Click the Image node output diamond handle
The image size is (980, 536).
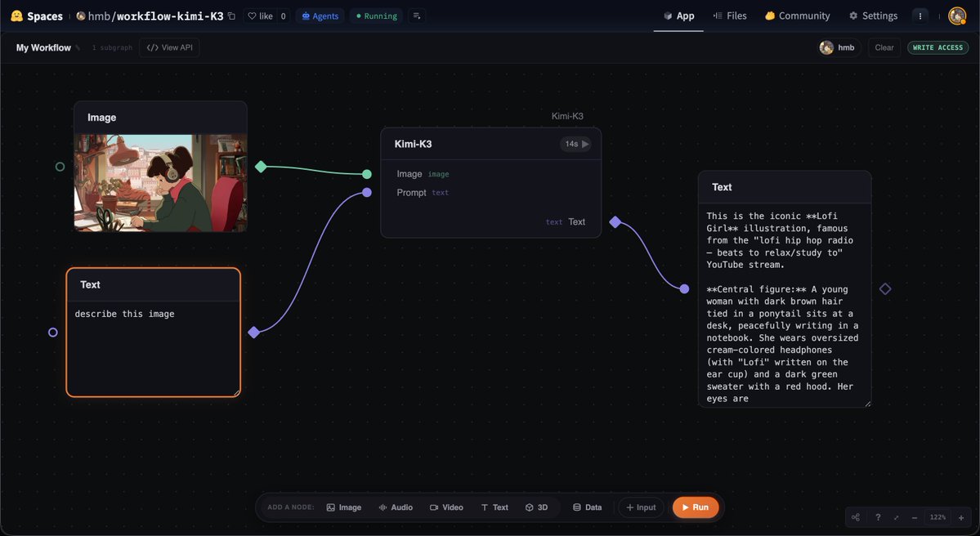click(x=261, y=167)
